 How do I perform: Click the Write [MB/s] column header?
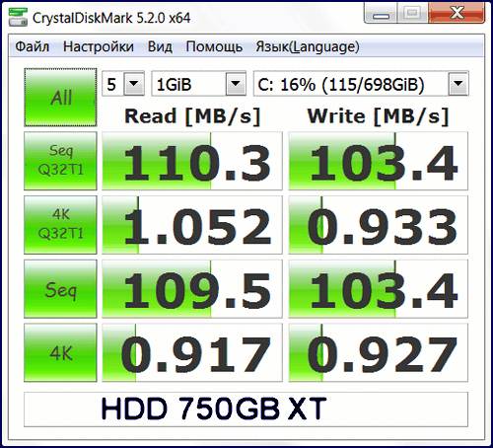[379, 116]
